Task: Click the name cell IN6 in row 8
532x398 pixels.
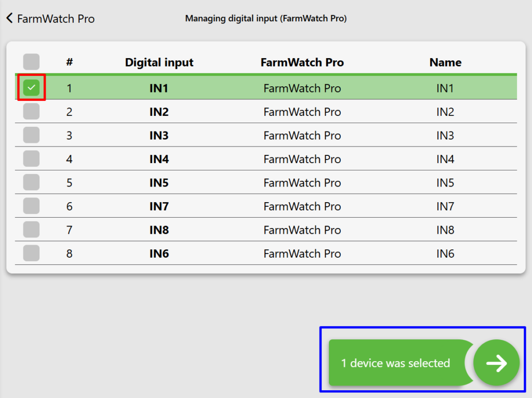Action: [445, 254]
